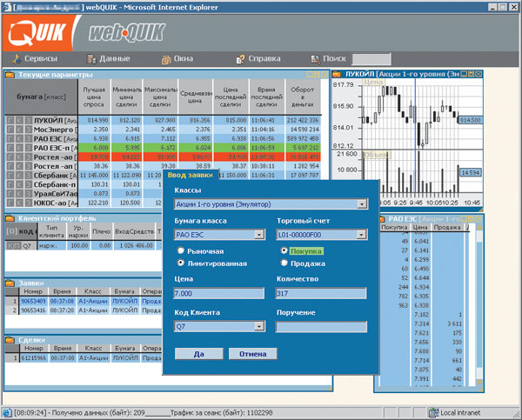522x420 pixels.
Task: Click the Заявки window folder icon
Action: click(10, 283)
